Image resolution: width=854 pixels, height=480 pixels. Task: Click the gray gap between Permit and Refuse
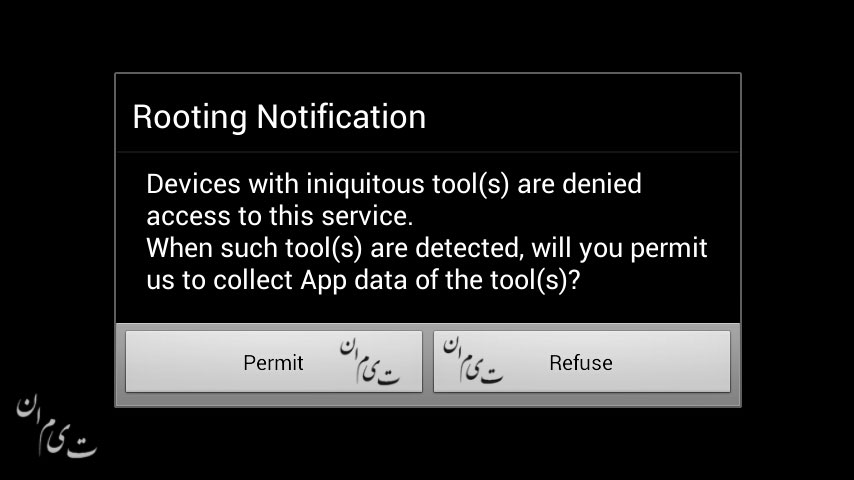428,362
